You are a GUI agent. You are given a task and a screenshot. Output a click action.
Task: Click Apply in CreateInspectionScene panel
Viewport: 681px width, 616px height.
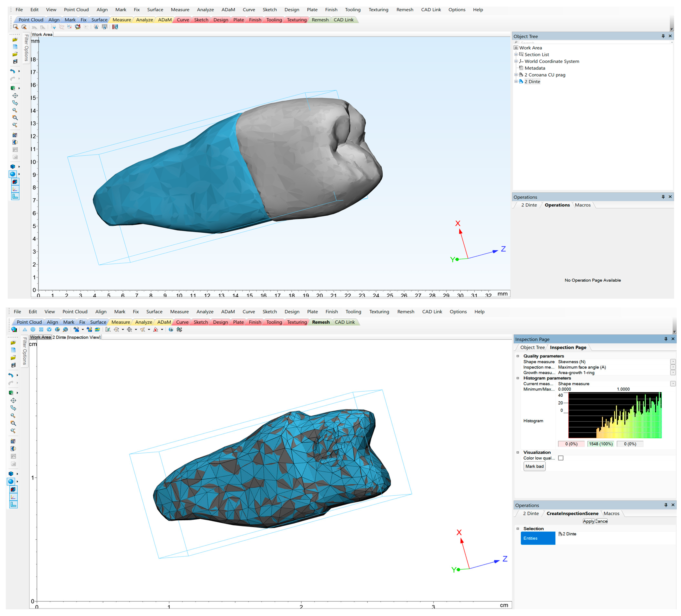(589, 522)
